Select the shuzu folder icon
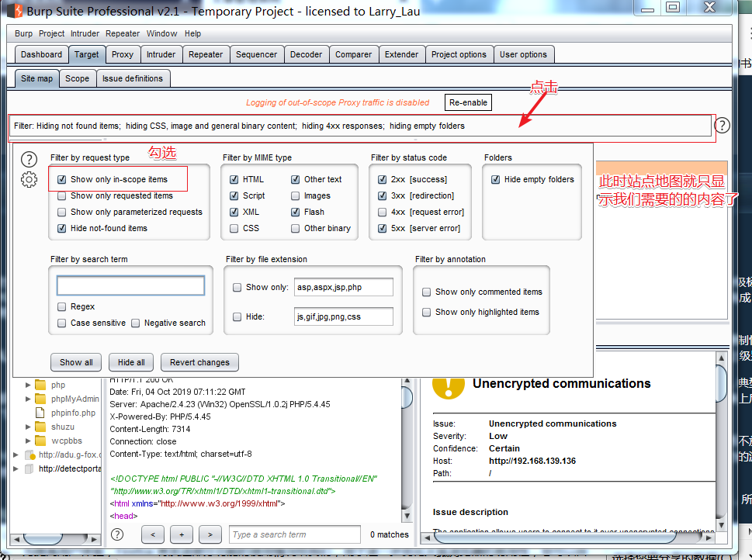 (x=41, y=427)
